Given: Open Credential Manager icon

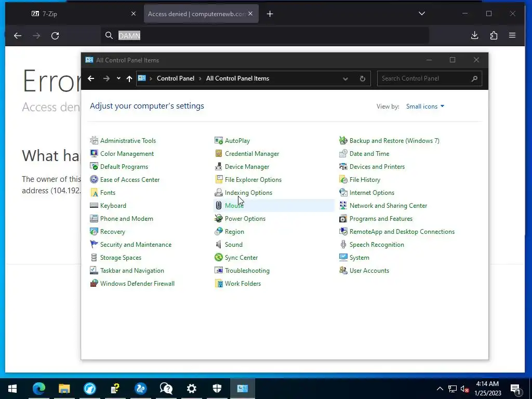Looking at the screenshot, I should 219,153.
